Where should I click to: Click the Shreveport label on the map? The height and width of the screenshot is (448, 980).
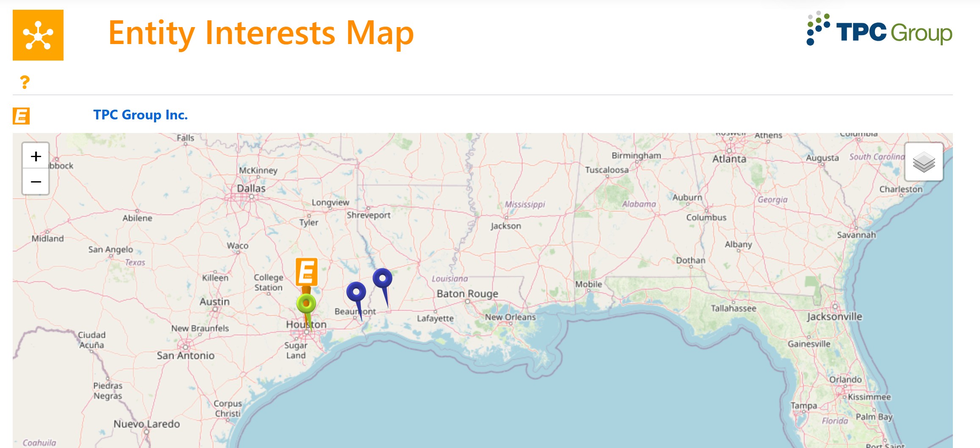(x=368, y=215)
